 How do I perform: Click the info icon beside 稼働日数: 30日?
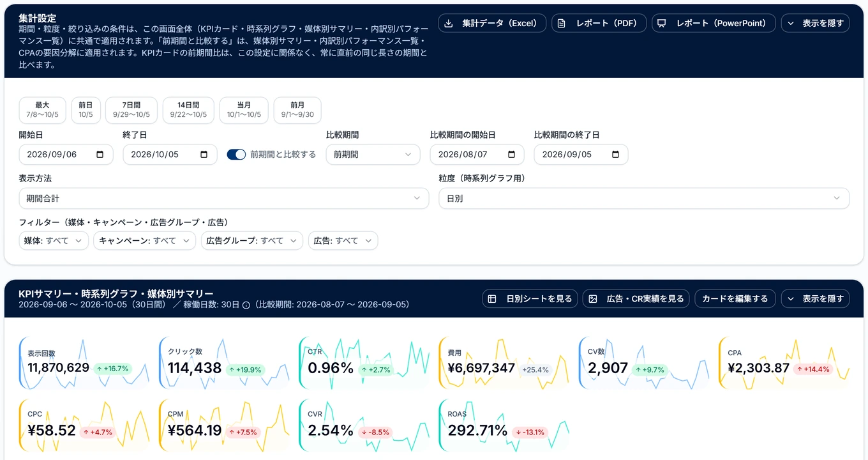(246, 305)
